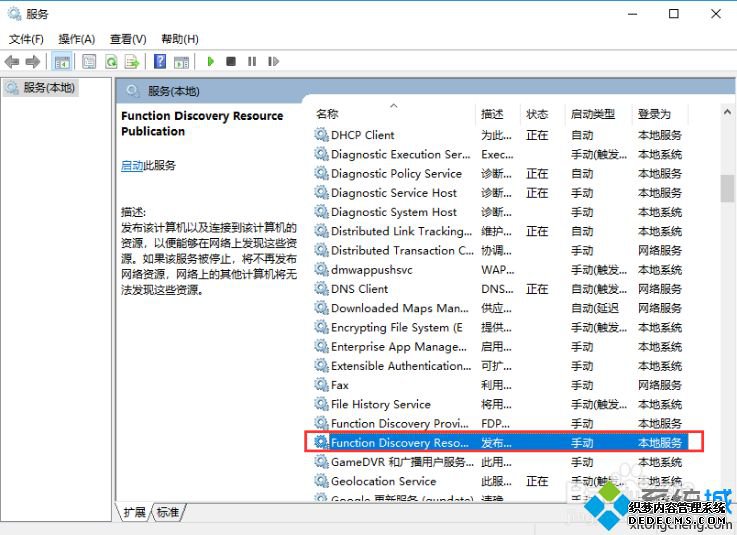The width and height of the screenshot is (737, 535).
Task: Open the 操作(A) menu
Action: pyautogui.click(x=77, y=39)
